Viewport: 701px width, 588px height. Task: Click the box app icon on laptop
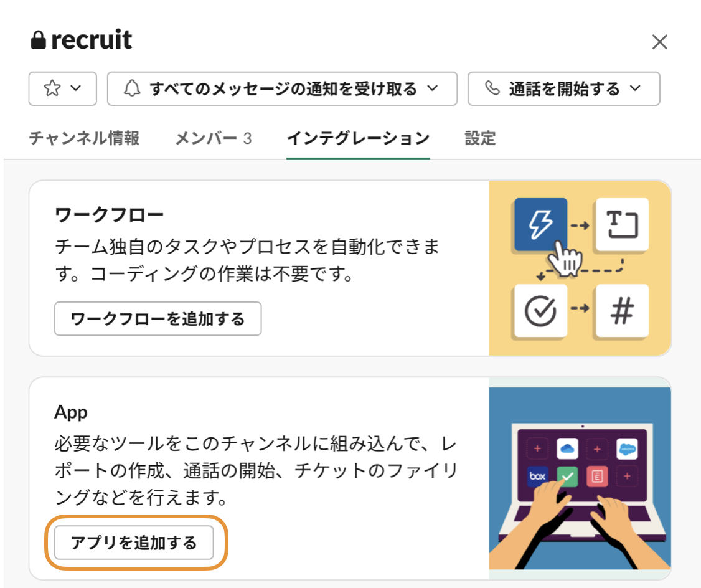(537, 476)
